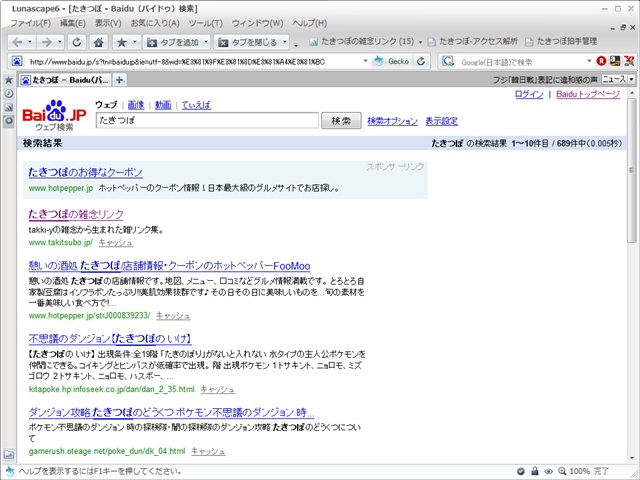
Task: Expand the タブを閉じる dropdown arrow
Action: click(x=284, y=43)
